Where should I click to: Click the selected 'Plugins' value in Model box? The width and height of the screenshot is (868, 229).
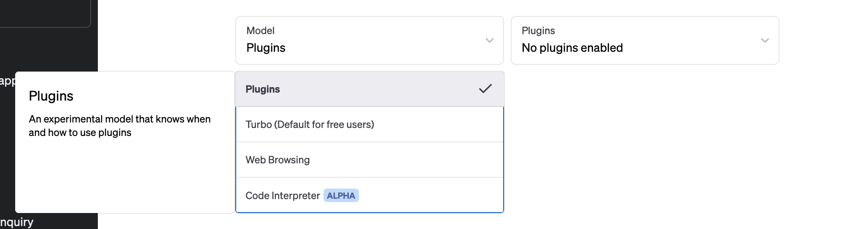[x=266, y=48]
